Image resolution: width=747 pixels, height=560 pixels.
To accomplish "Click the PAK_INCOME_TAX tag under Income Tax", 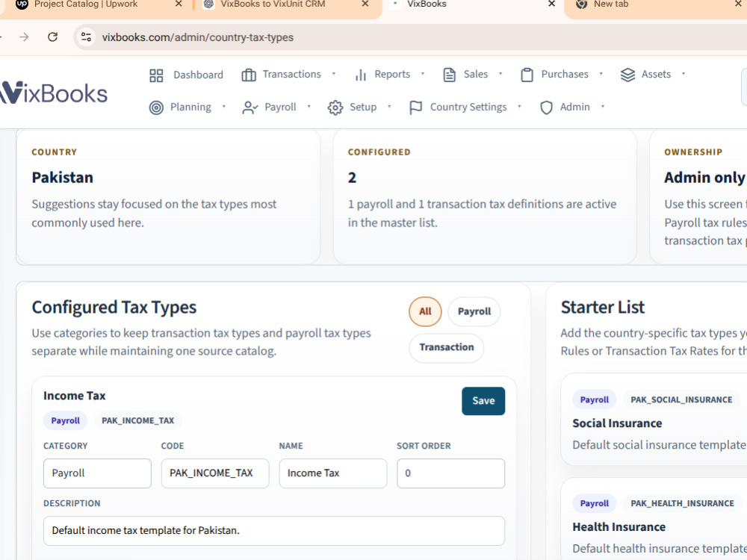I will [137, 421].
